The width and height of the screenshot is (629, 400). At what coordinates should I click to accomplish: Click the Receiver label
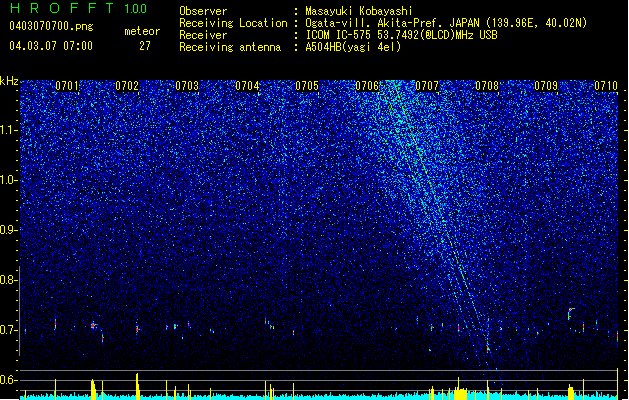tap(203, 35)
